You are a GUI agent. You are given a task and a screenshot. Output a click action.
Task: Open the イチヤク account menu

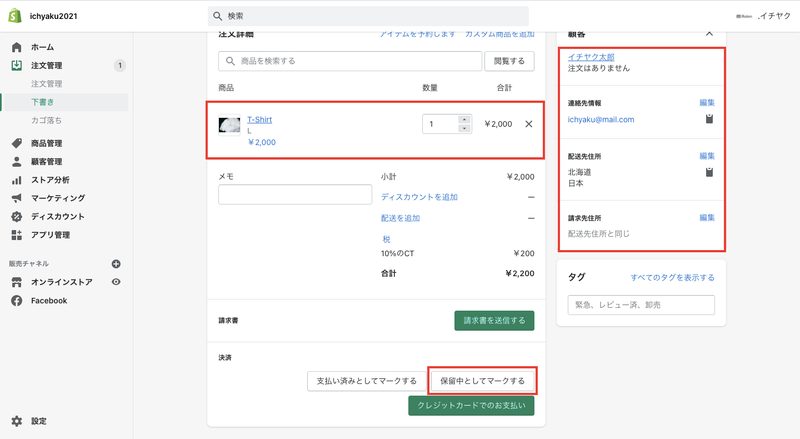pos(763,16)
